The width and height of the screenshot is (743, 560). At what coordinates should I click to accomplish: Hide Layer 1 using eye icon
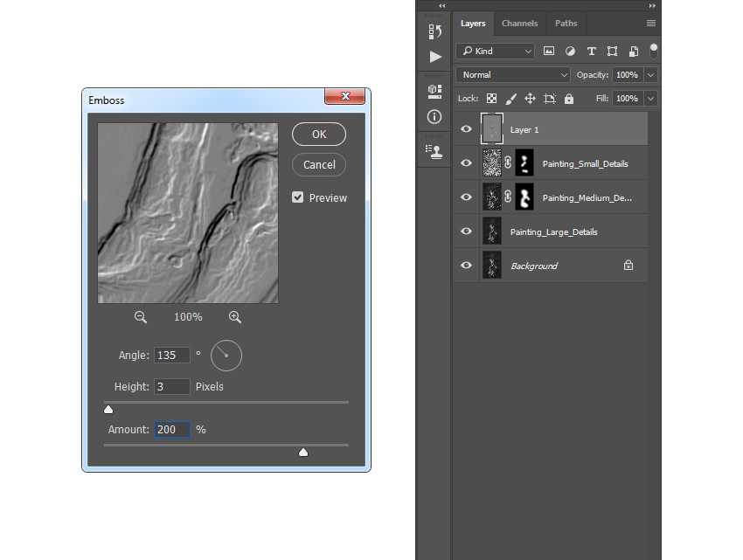(466, 129)
